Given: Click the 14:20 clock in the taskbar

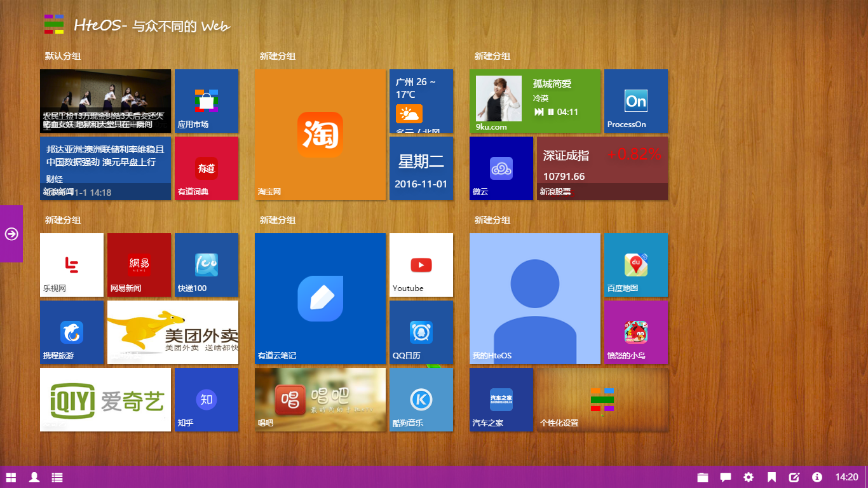Looking at the screenshot, I should click(846, 477).
